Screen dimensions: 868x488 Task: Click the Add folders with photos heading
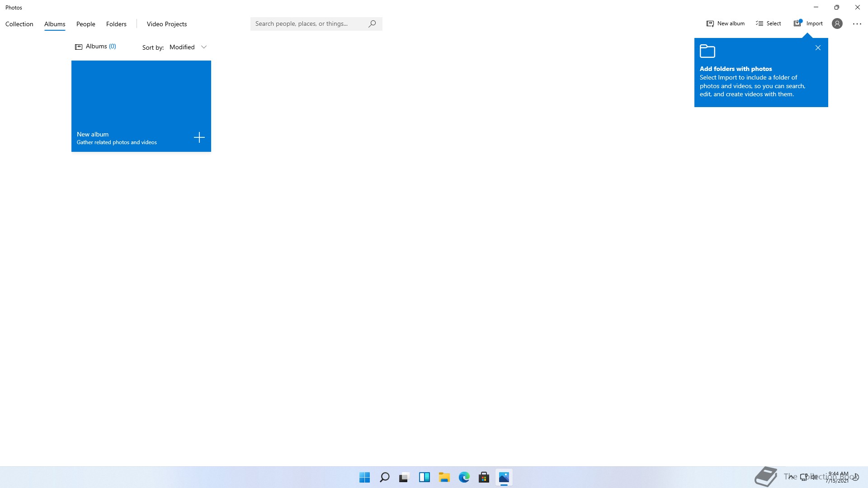736,69
